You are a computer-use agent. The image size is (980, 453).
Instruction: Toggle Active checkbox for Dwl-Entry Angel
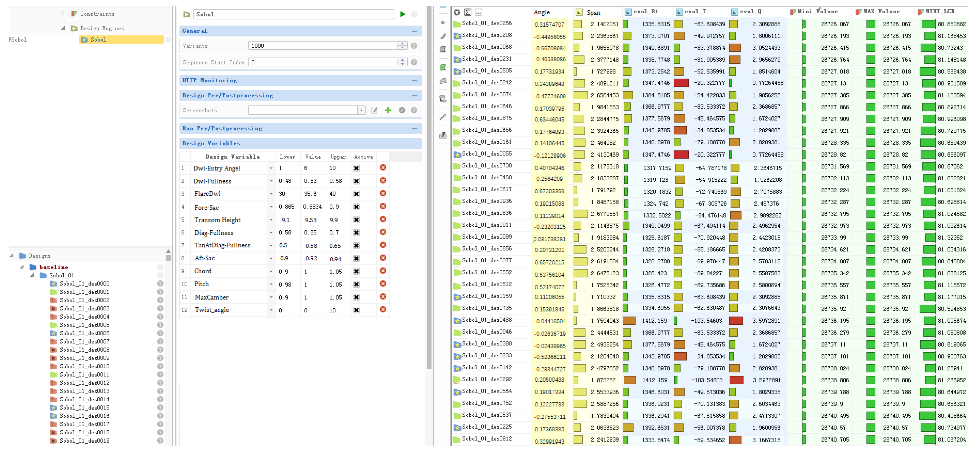coord(356,168)
